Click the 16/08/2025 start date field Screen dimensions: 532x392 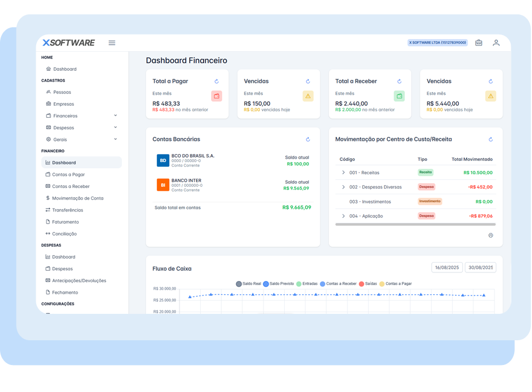447,267
